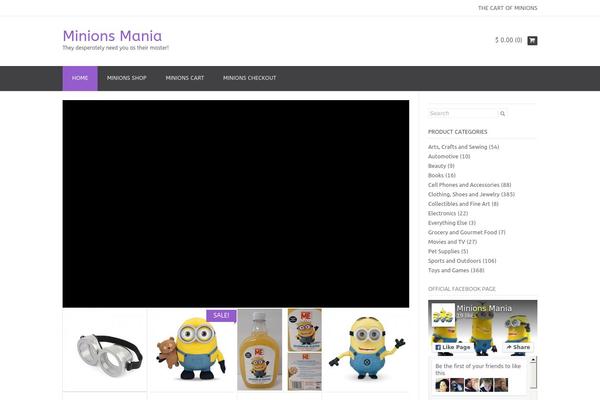Open Clothing, Shoes and Jewelry category
Screen dimensions: 600x400
click(x=471, y=194)
